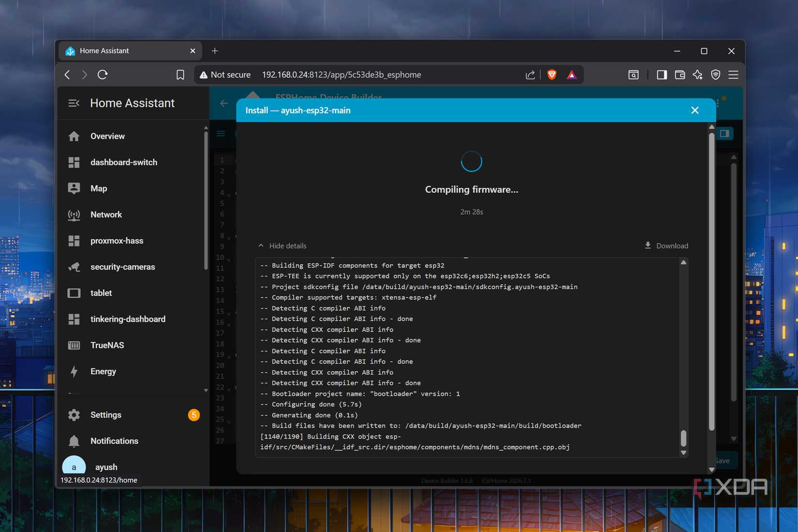This screenshot has height=532, width=798.
Task: Open the Settings gear icon
Action: [x=74, y=415]
